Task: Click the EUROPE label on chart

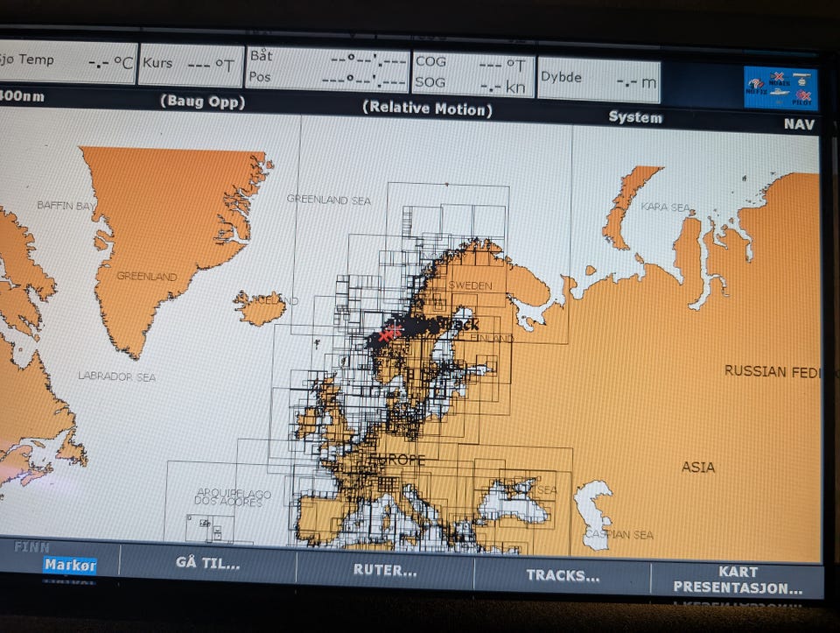Action: (x=397, y=461)
